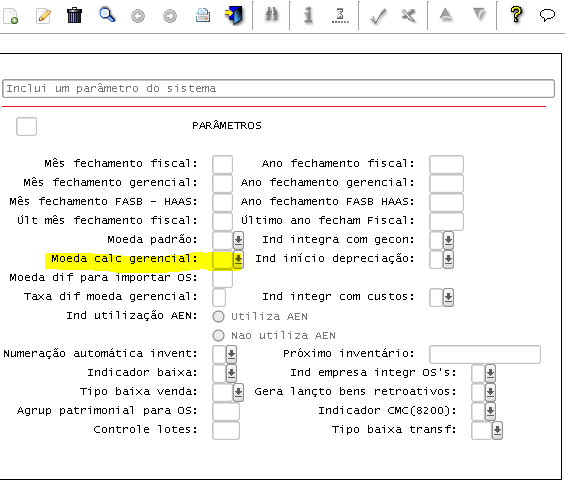This screenshot has height=481, width=565.
Task: Open the Numeração automática invent dropdown
Action: (231, 355)
